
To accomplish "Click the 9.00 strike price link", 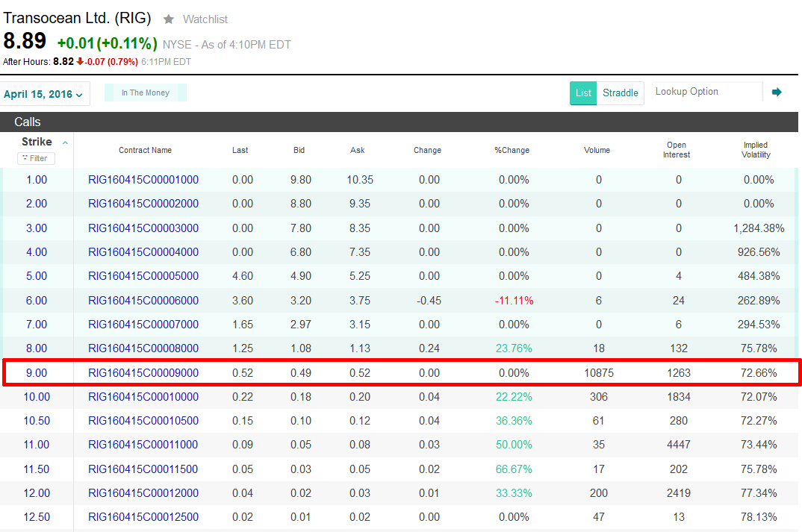I will [37, 373].
